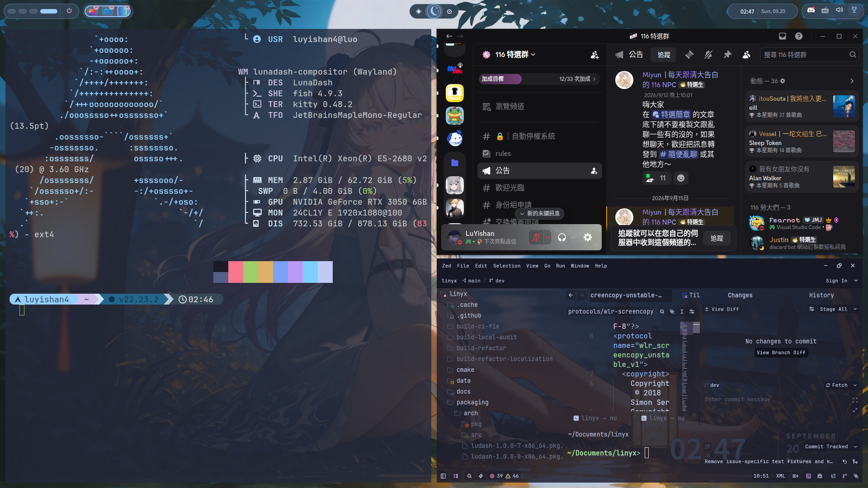Screen dimensions: 868x488
Task: Open project search magnifier in Zed status bar
Action: point(469,476)
